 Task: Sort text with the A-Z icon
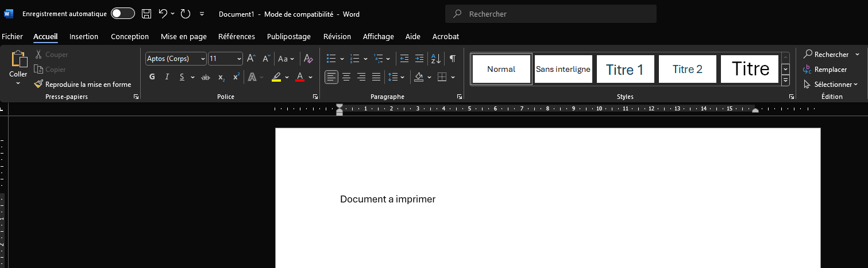[x=436, y=59]
